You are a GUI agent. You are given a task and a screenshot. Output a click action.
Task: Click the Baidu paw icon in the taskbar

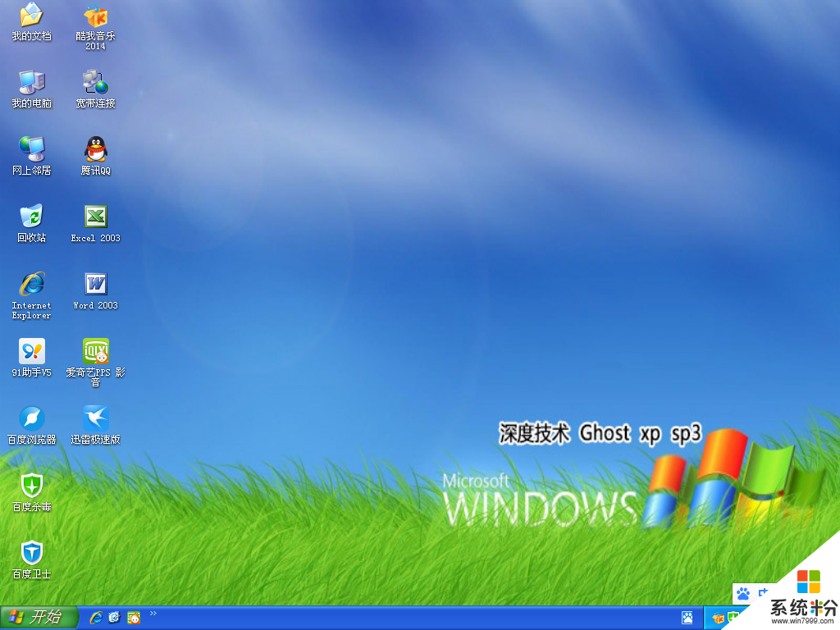point(687,617)
